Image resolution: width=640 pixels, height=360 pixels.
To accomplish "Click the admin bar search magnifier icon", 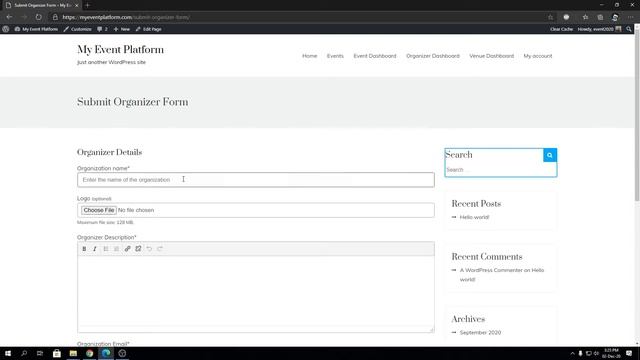I will pyautogui.click(x=629, y=29).
